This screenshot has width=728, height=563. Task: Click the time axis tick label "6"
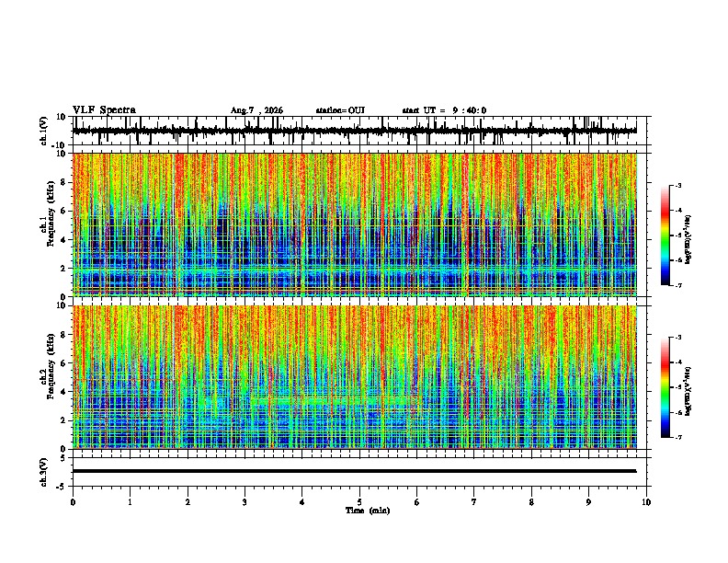pos(416,502)
